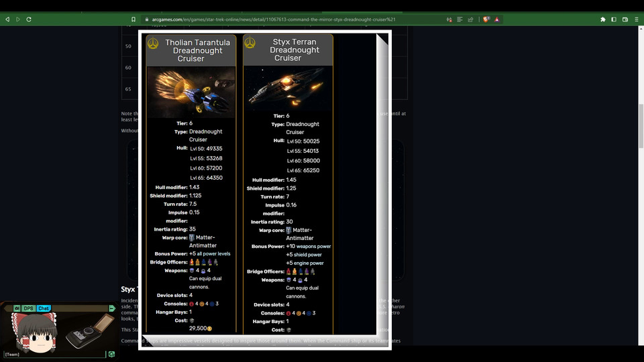
Task: Open chat settings speech-bubble icon in overlay
Action: 111,354
